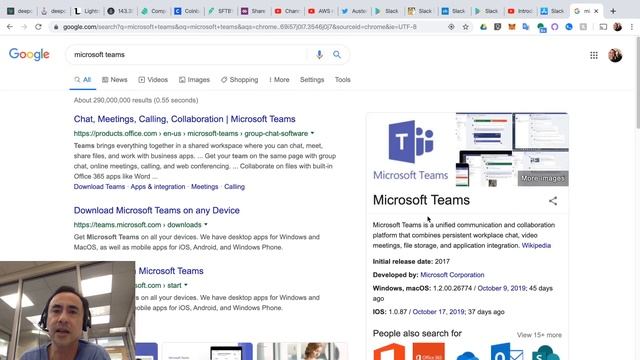Open the October 9, 2019 release link
The height and width of the screenshot is (360, 640).
point(501,288)
